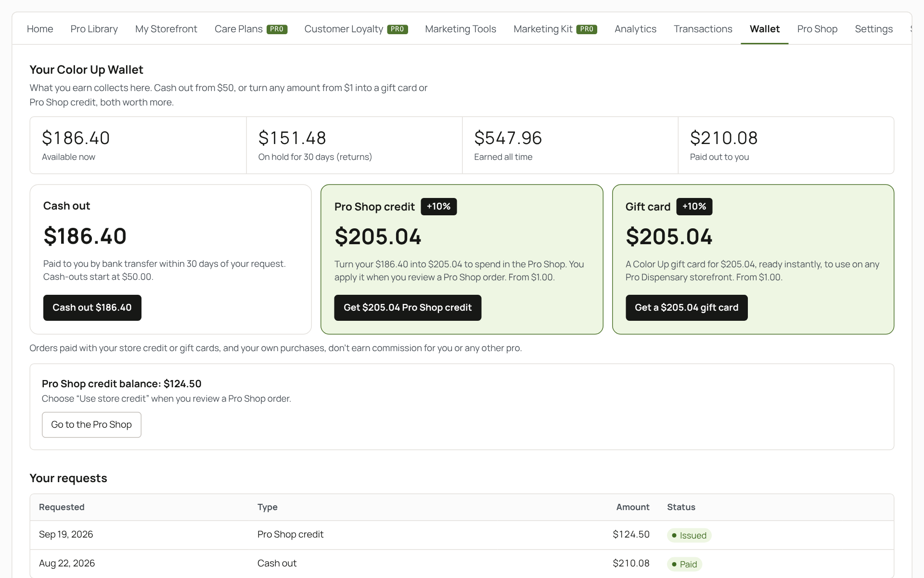The image size is (924, 578).
Task: Click the Aug 22, 2026 request date
Action: pyautogui.click(x=67, y=564)
